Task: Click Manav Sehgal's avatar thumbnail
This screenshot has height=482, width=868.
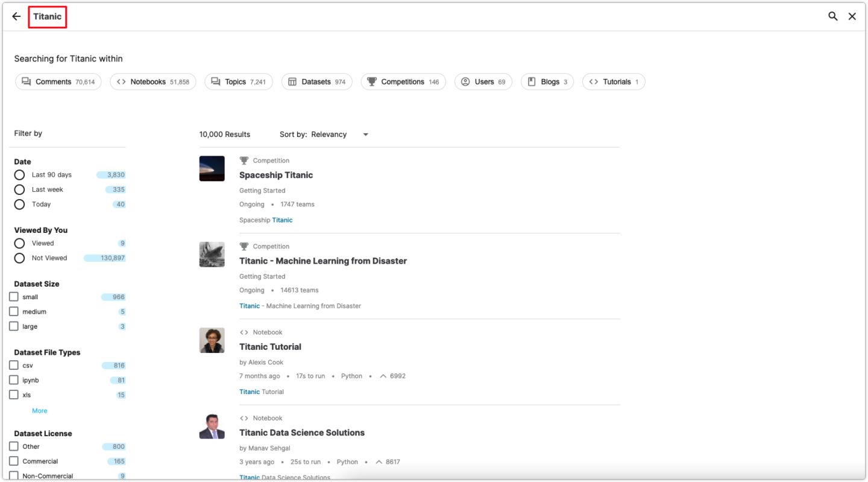Action: tap(212, 426)
